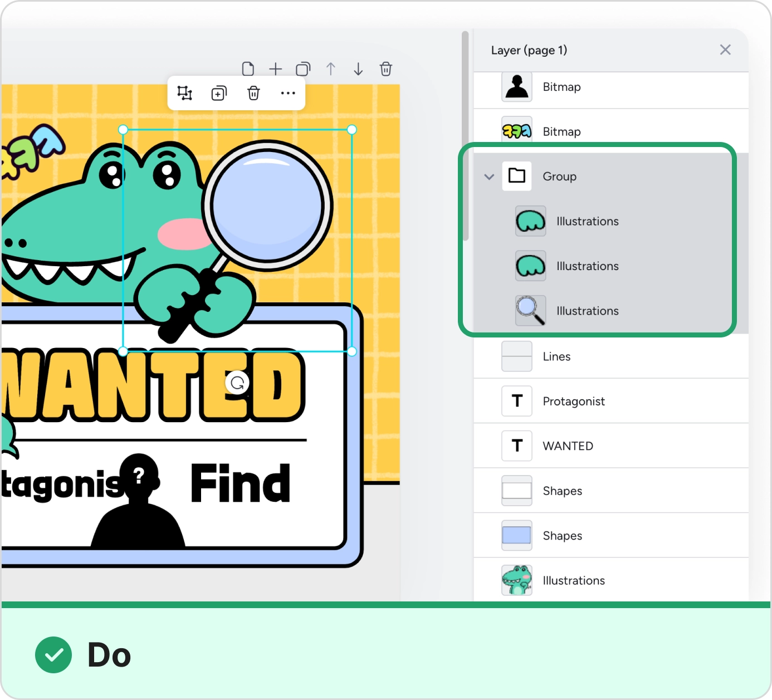The width and height of the screenshot is (772, 700).
Task: Click the rotate handle below selection box
Action: 238,383
